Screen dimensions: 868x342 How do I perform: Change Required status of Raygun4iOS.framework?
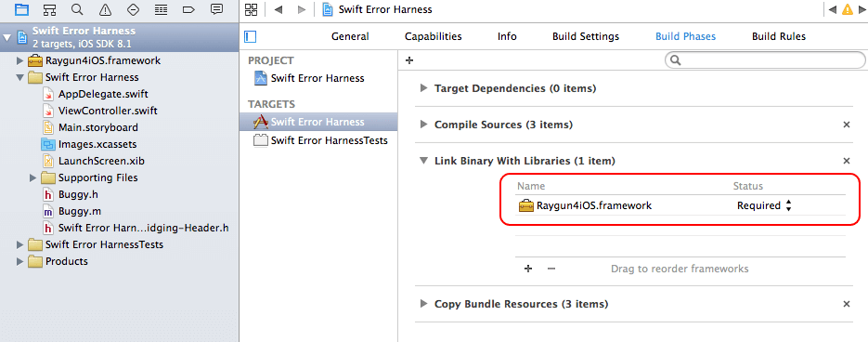click(764, 205)
